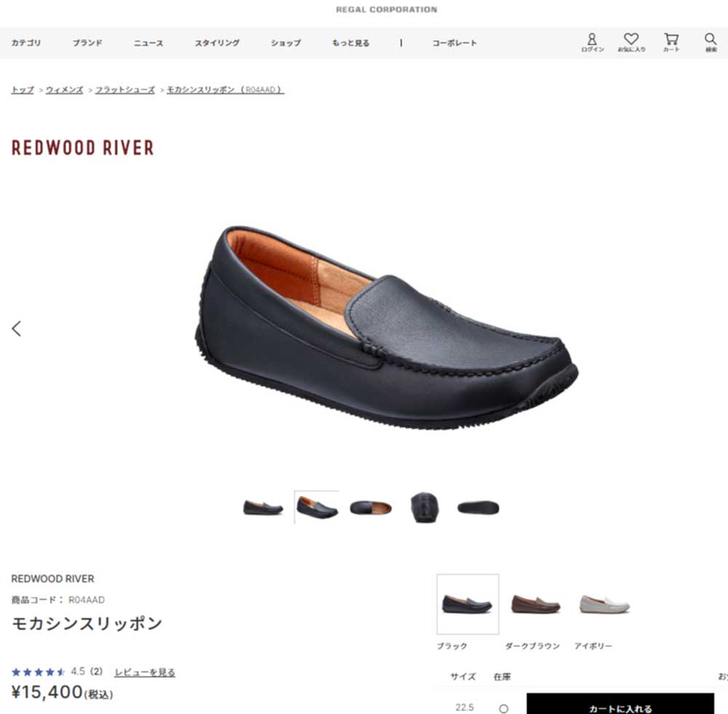The image size is (728, 714).
Task: Click the search magnifier icon
Action: pyautogui.click(x=711, y=41)
